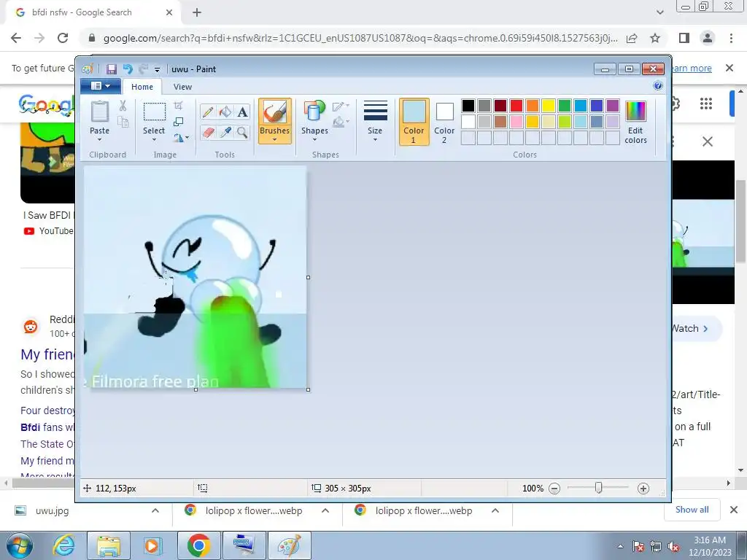Click Edit colors rainbow icon
The height and width of the screenshot is (560, 747).
coord(635,112)
